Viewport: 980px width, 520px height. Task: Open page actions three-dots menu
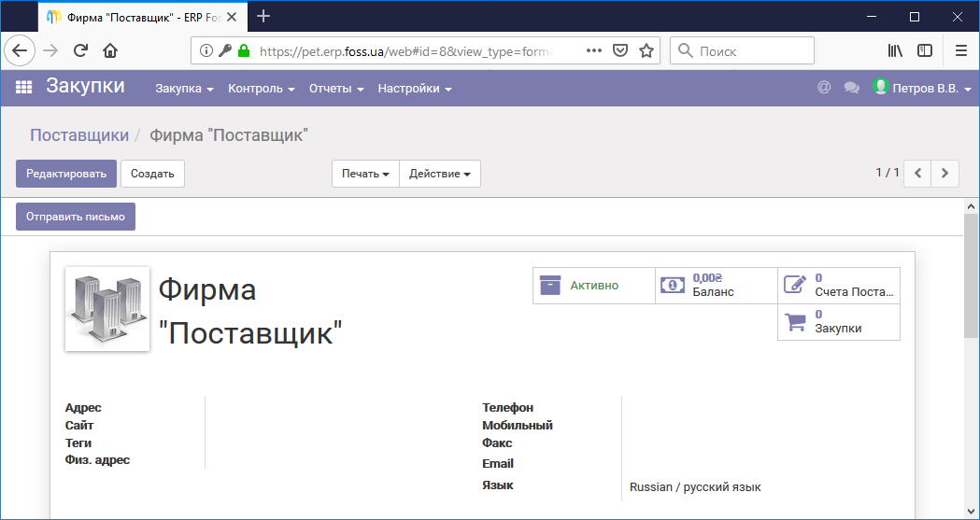[594, 51]
